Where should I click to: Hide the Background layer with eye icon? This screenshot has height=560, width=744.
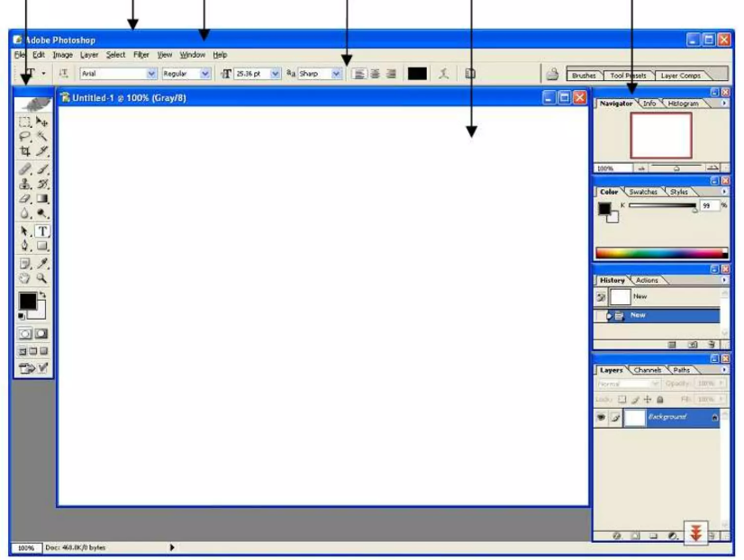click(x=601, y=418)
